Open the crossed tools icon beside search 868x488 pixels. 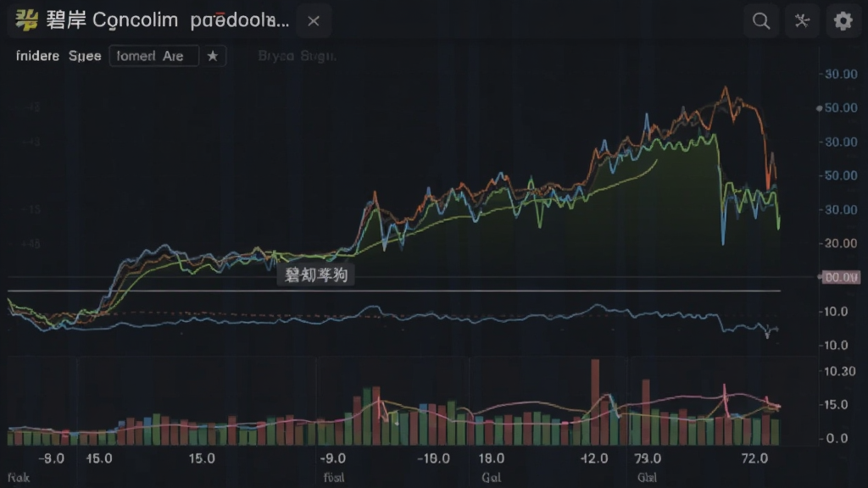[802, 21]
